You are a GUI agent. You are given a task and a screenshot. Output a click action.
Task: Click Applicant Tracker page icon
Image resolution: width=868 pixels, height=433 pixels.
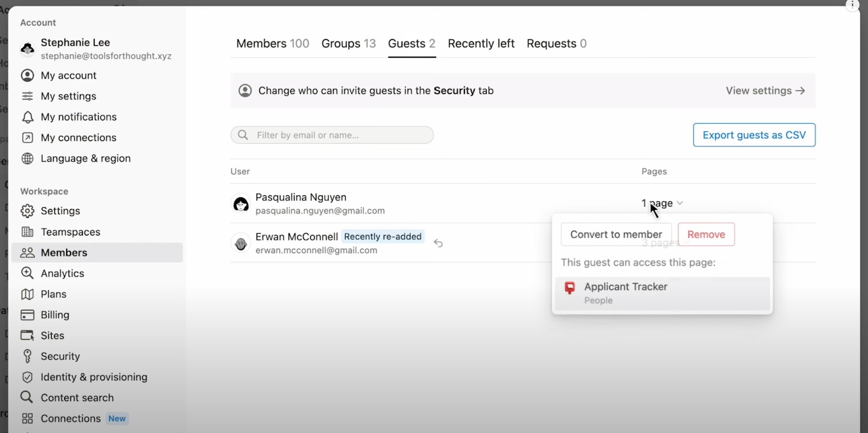(x=570, y=288)
